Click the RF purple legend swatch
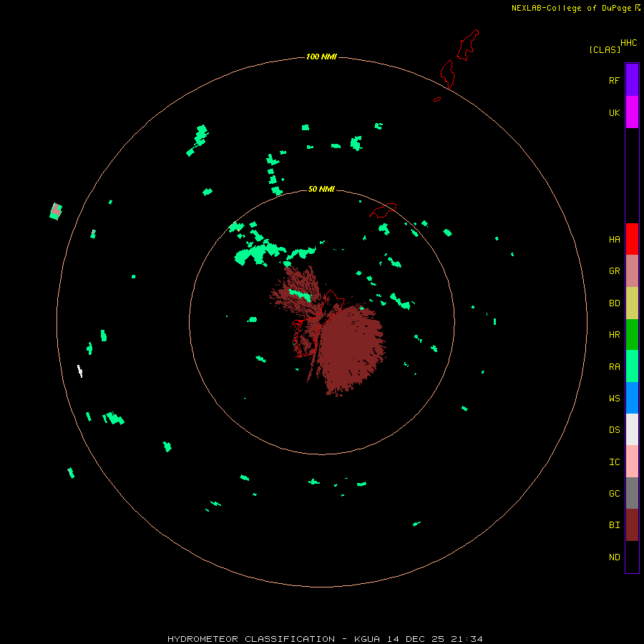Screen dimensions: 644x644 (632, 80)
